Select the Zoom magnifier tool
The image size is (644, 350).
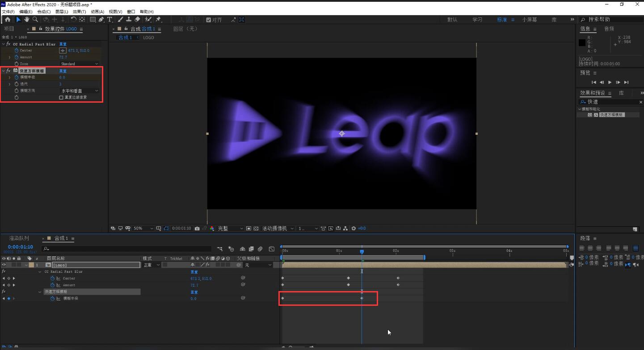pyautogui.click(x=35, y=20)
